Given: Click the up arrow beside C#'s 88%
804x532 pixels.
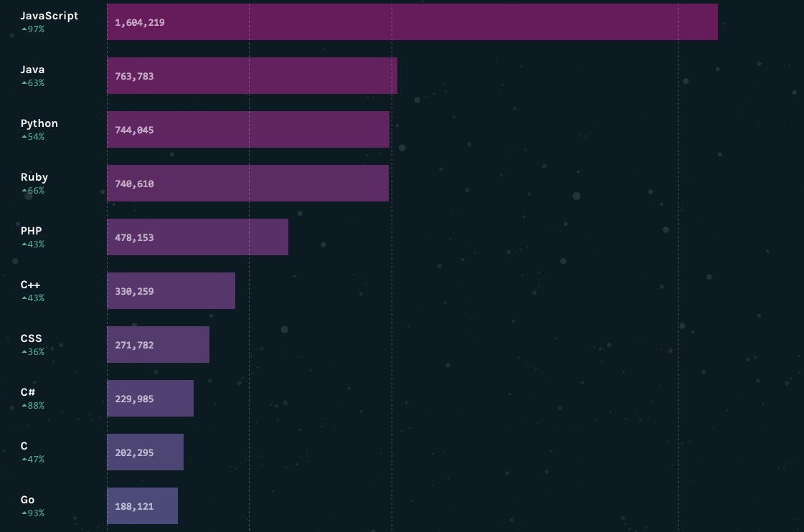Looking at the screenshot, I should click(24, 406).
